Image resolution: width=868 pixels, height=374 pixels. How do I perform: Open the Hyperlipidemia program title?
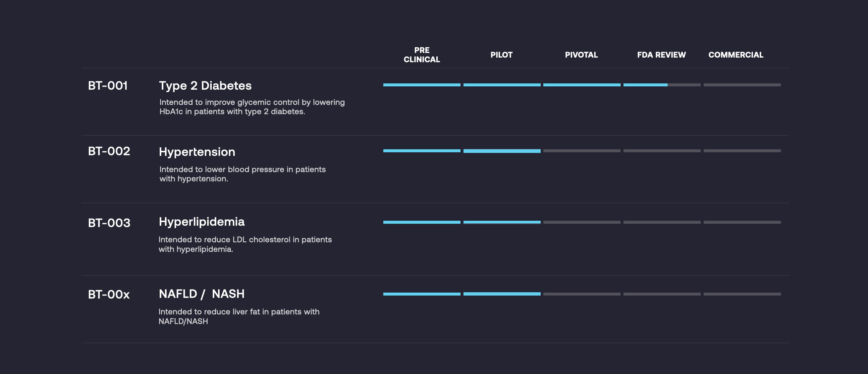[201, 222]
